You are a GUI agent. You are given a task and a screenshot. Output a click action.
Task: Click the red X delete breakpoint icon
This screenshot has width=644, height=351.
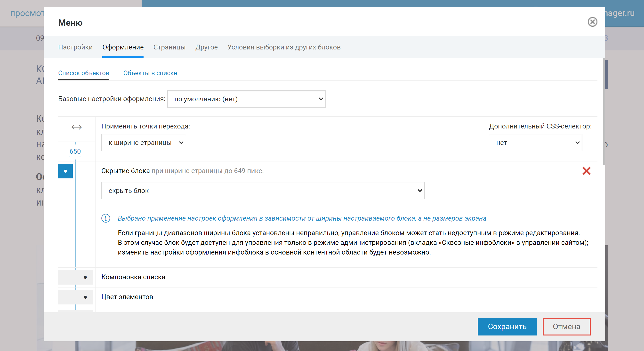pyautogui.click(x=586, y=171)
